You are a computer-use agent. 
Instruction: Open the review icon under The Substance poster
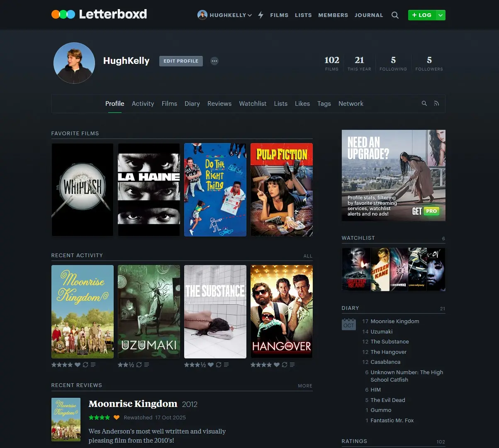click(x=226, y=365)
